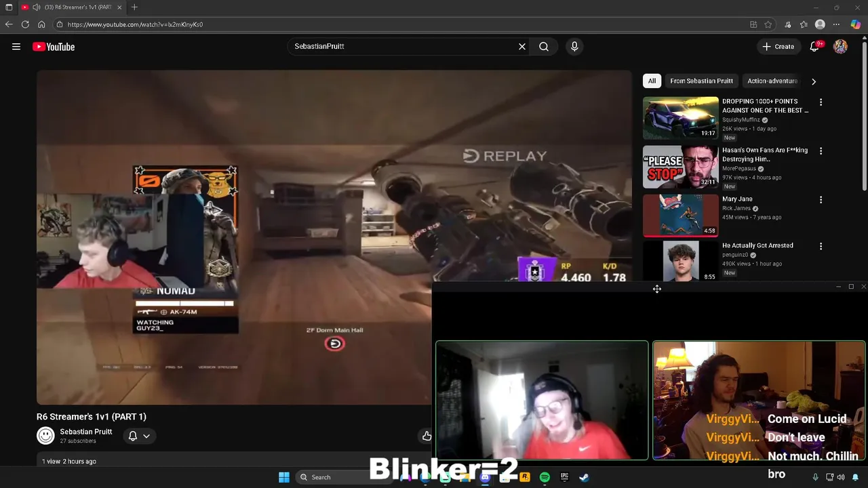Open Discord from the taskbar
Image resolution: width=868 pixels, height=488 pixels.
point(485,477)
